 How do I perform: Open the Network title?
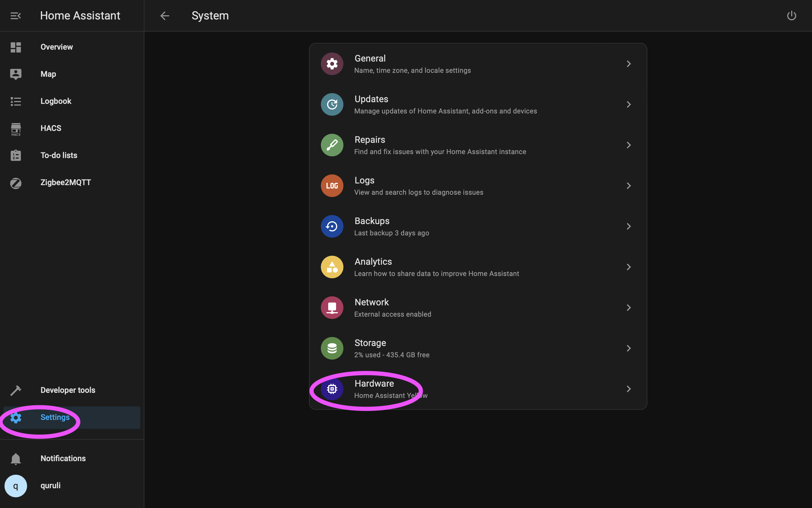coord(372,302)
